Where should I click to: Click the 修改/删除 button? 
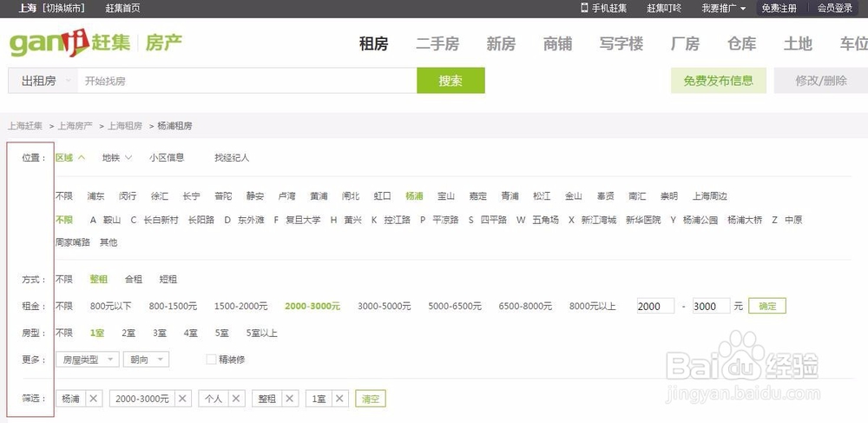(821, 81)
